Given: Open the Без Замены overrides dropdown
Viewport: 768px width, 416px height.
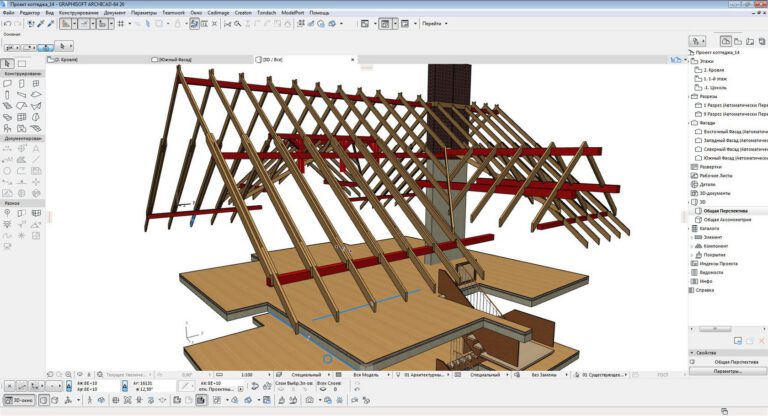Looking at the screenshot, I should coord(546,374).
